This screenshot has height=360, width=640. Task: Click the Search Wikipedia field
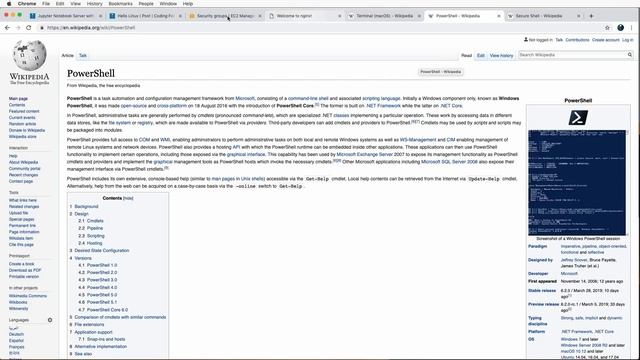point(572,55)
